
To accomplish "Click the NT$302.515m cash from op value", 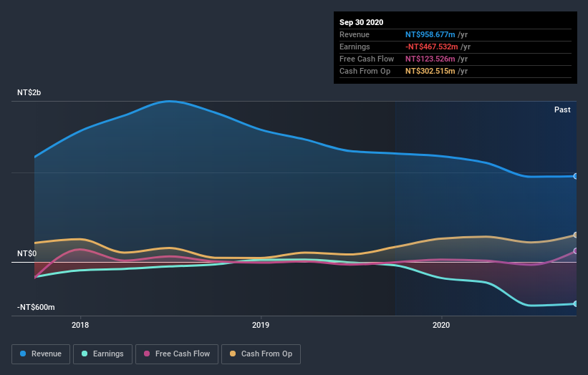I will point(430,71).
